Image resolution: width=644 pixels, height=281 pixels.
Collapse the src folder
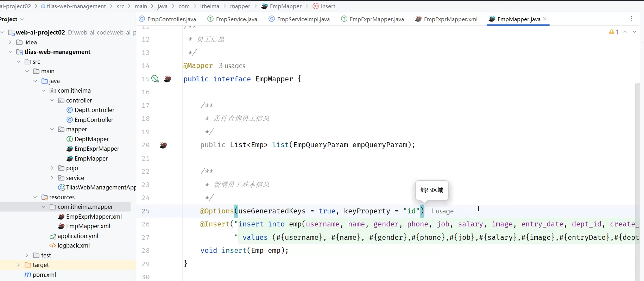point(19,62)
